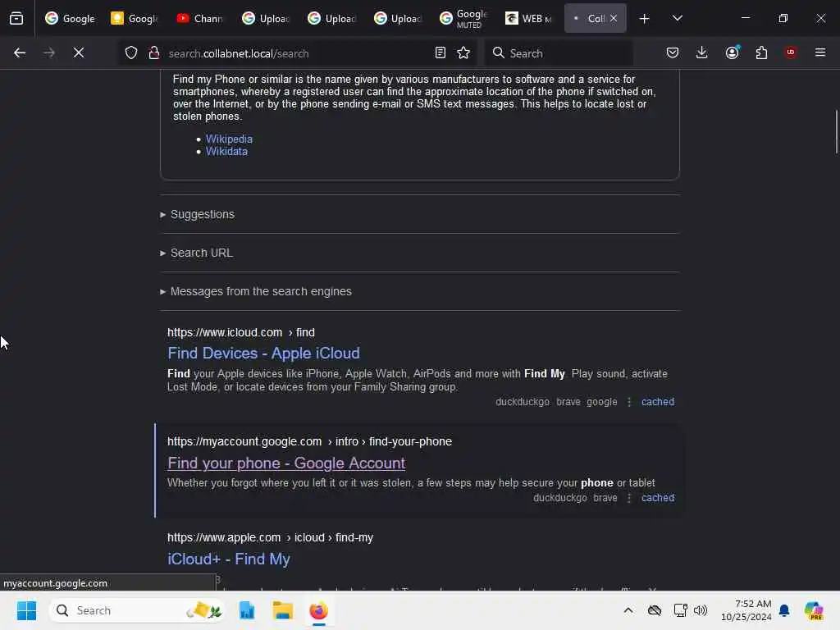Show hidden system tray icons

[x=628, y=610]
